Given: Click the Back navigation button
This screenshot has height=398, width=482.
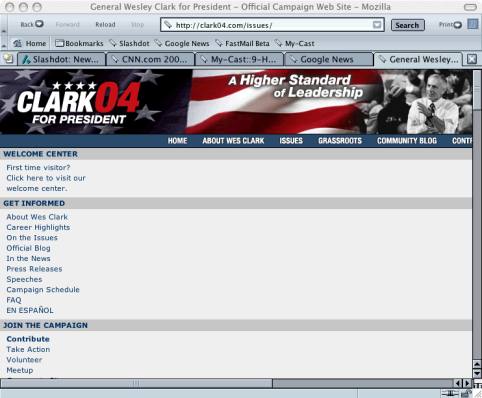Looking at the screenshot, I should coord(32,24).
